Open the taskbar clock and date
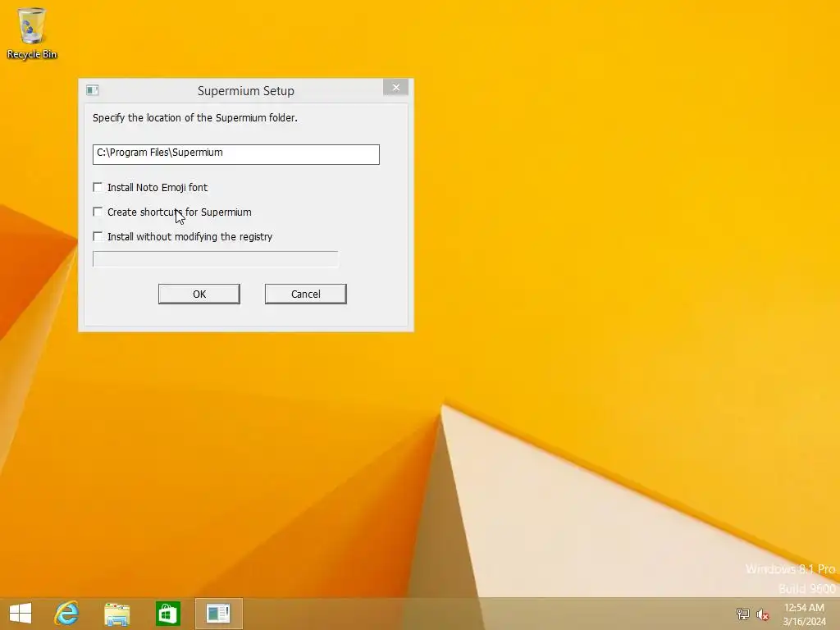 (804, 614)
